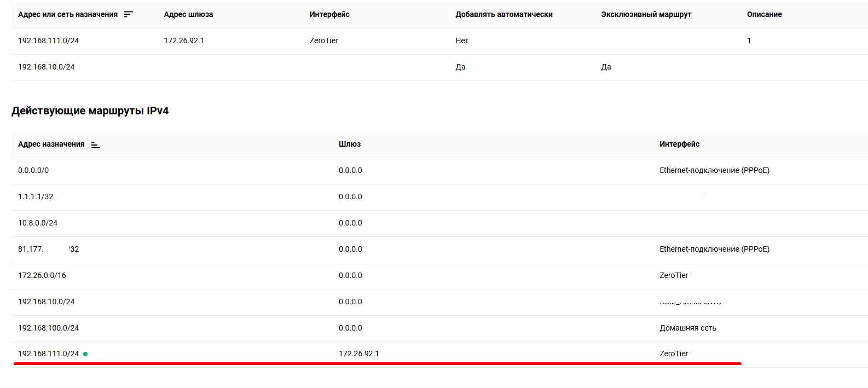Click the 172.26.0.0/16 ZeroTier route

pos(42,275)
